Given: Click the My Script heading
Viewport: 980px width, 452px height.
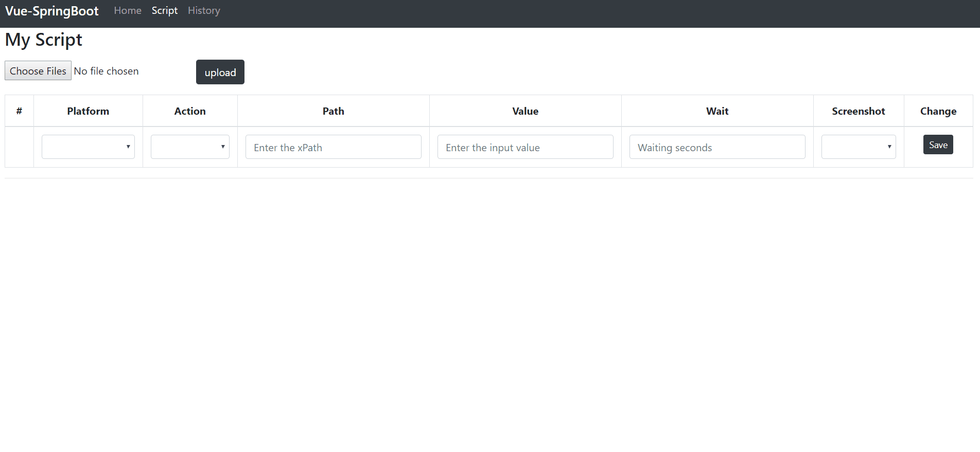Looking at the screenshot, I should point(44,40).
